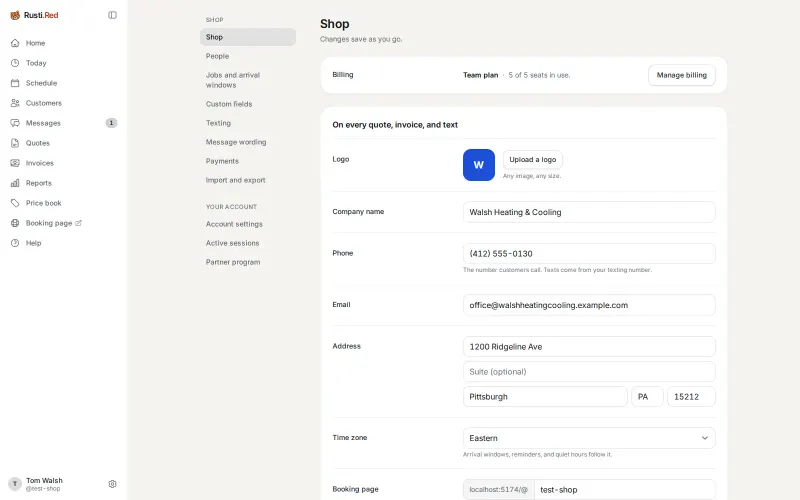Open Import and export settings
Screen dimensions: 800x500
(x=247, y=180)
